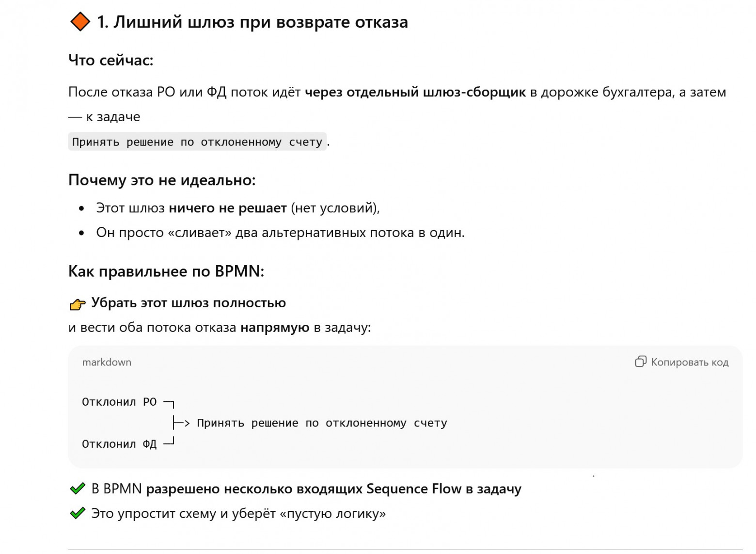Click the markdown language label on the code block
The image size is (756, 554).
107,362
